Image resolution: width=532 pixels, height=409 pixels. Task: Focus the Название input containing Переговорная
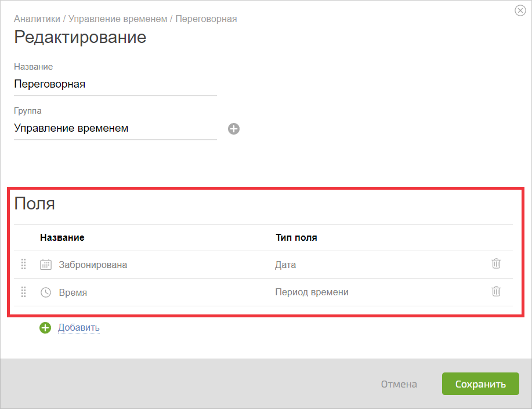tap(115, 84)
